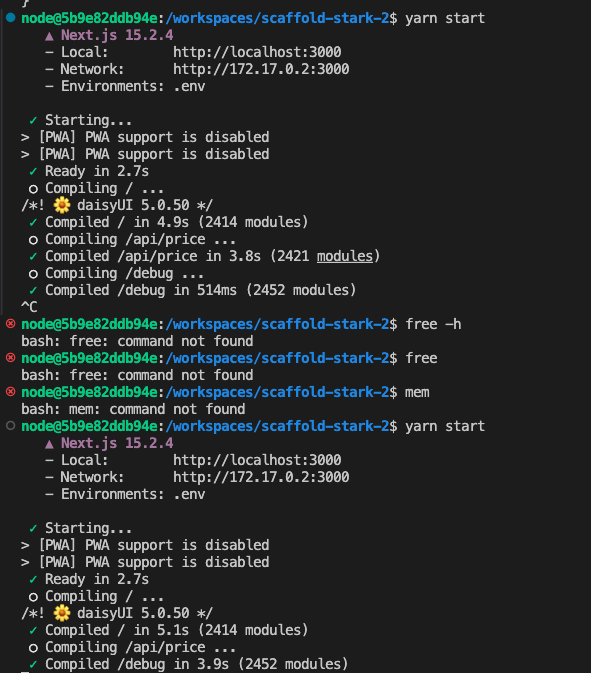The image size is (591, 673).
Task: Click the 'free -h' command text
Action: pyautogui.click(x=433, y=324)
